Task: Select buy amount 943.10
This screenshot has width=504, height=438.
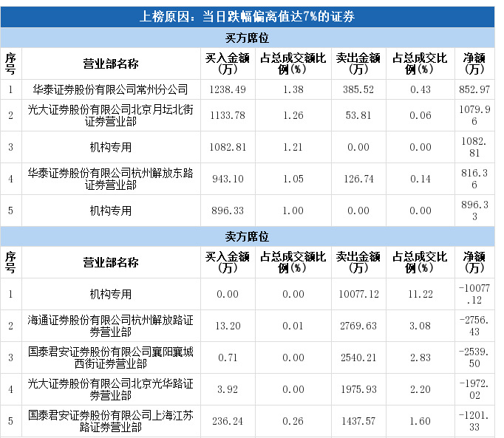Action: (x=228, y=179)
